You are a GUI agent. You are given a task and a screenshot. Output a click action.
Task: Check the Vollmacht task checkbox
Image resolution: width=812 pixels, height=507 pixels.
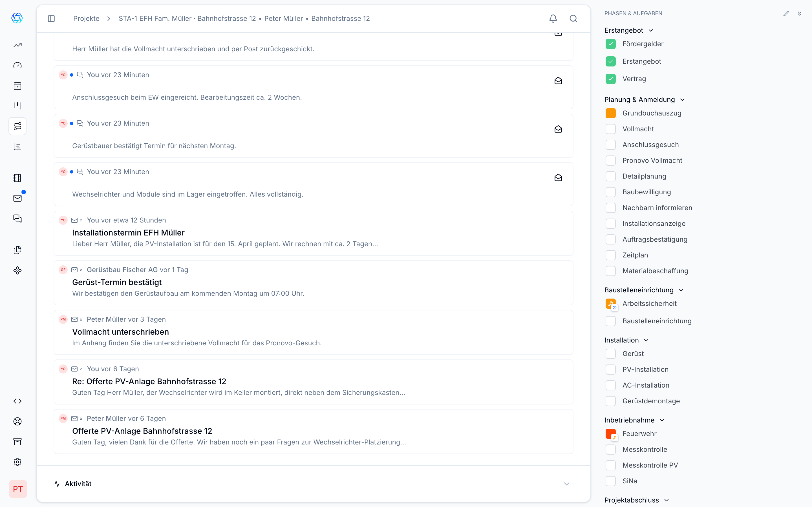tap(610, 129)
